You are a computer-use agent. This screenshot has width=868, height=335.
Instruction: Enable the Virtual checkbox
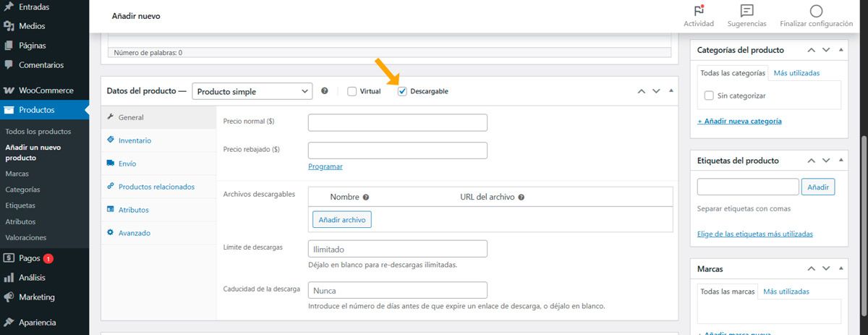352,91
